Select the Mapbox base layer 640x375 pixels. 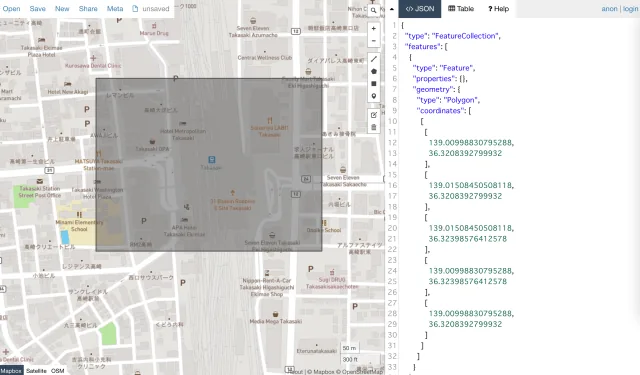click(11, 371)
